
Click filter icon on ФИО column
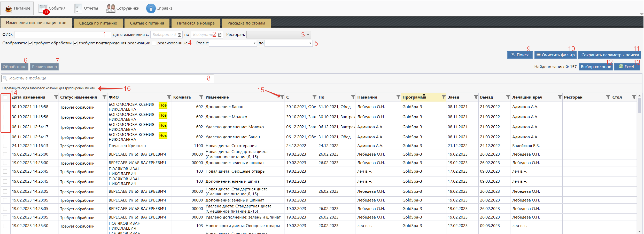169,97
